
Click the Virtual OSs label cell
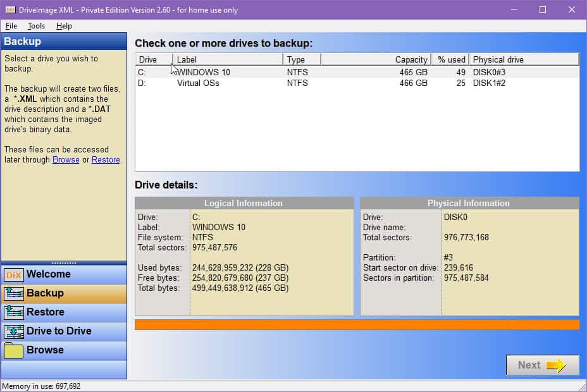pos(198,83)
